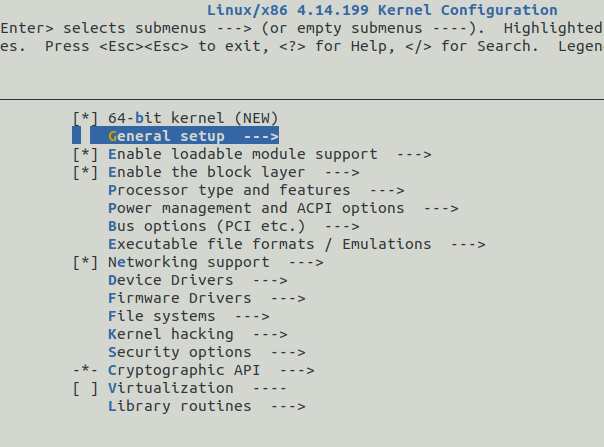Image resolution: width=604 pixels, height=447 pixels.
Task: Open the Library routines submenu
Action: pos(207,407)
